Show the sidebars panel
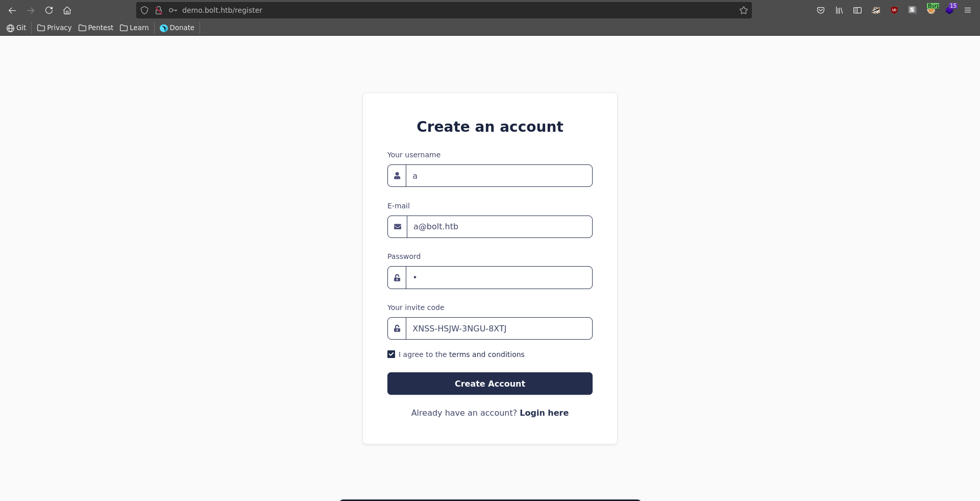980x501 pixels. pyautogui.click(x=857, y=10)
